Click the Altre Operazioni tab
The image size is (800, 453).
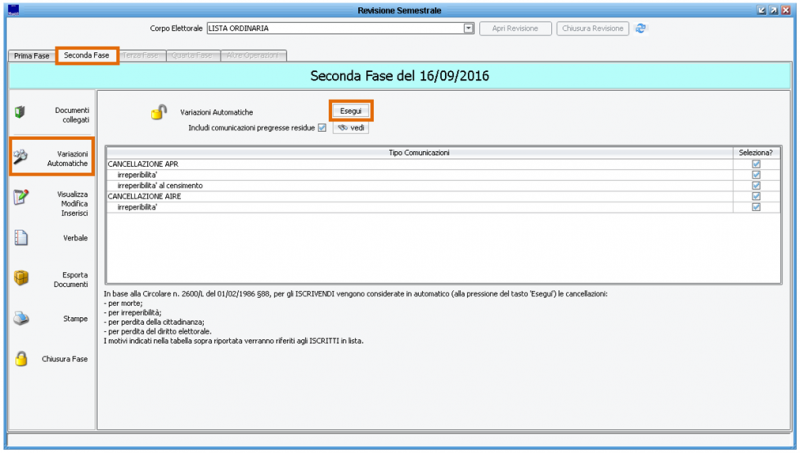pos(253,55)
